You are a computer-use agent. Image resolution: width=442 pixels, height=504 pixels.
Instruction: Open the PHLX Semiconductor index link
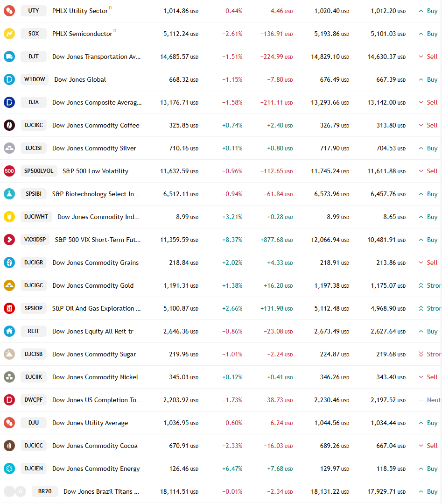(82, 34)
